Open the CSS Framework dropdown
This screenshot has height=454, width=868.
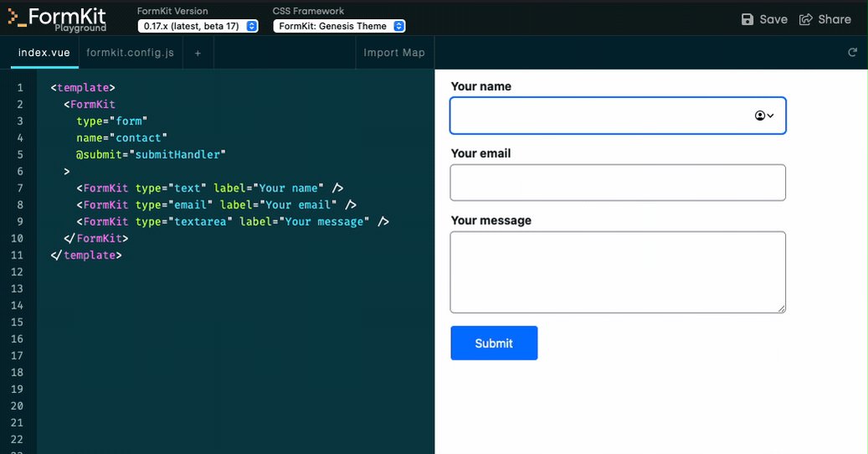point(339,26)
